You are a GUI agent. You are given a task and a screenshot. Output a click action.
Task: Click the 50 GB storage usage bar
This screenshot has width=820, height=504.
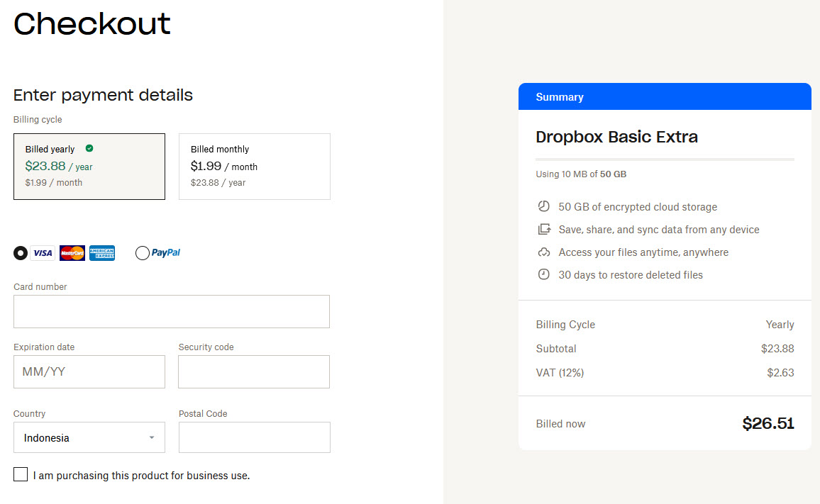(x=665, y=160)
